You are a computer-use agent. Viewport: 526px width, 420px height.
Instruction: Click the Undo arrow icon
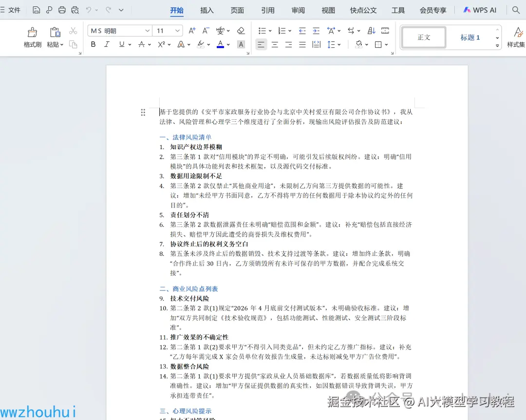[89, 10]
